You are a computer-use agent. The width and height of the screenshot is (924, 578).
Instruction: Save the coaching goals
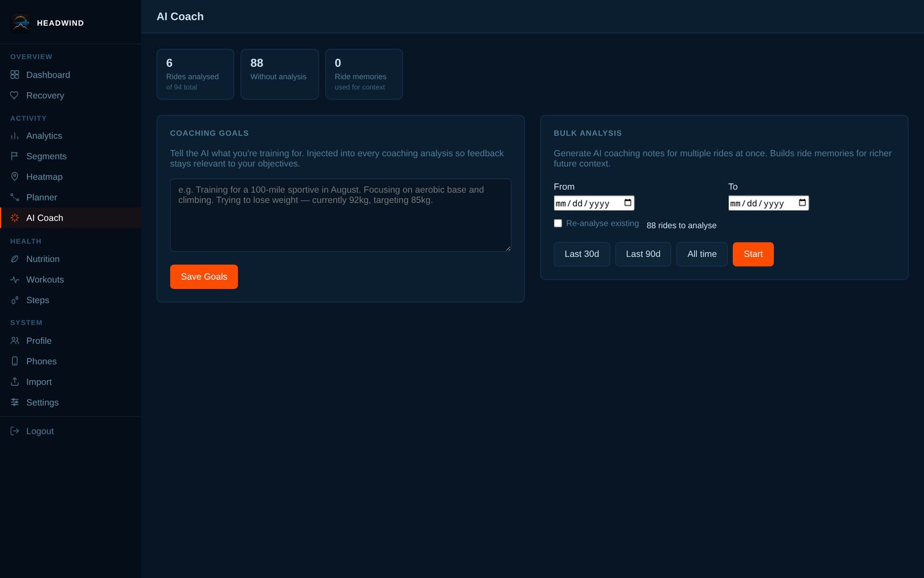pos(204,277)
